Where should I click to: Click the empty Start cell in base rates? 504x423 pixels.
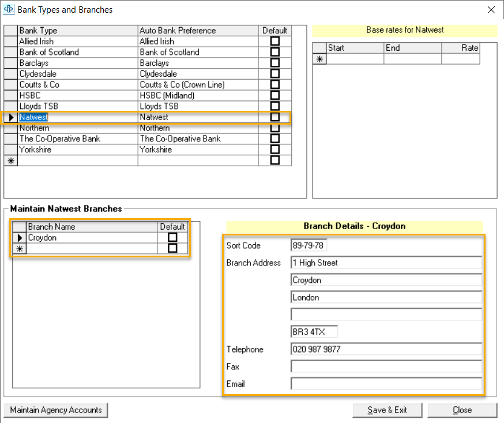355,59
